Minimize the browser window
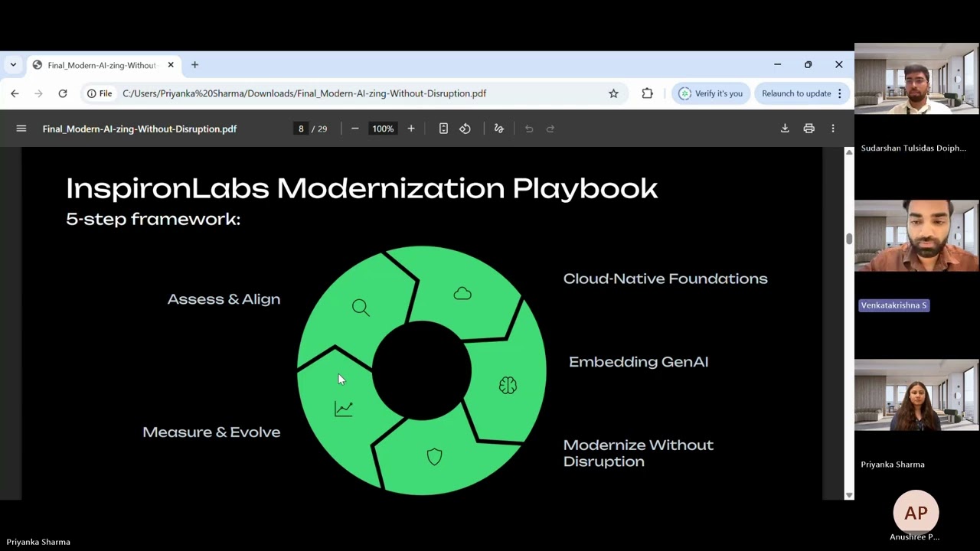980x551 pixels. 777,65
